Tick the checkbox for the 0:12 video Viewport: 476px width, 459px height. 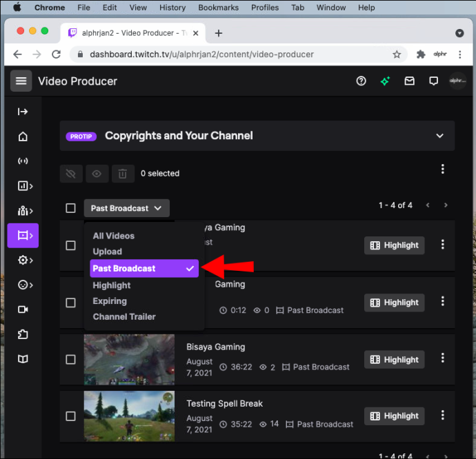(x=71, y=303)
